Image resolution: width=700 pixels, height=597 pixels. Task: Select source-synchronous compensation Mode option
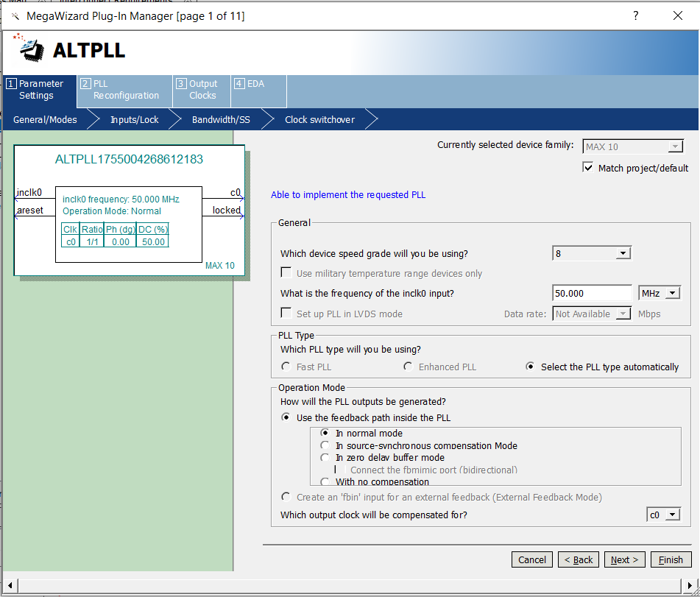click(x=325, y=445)
